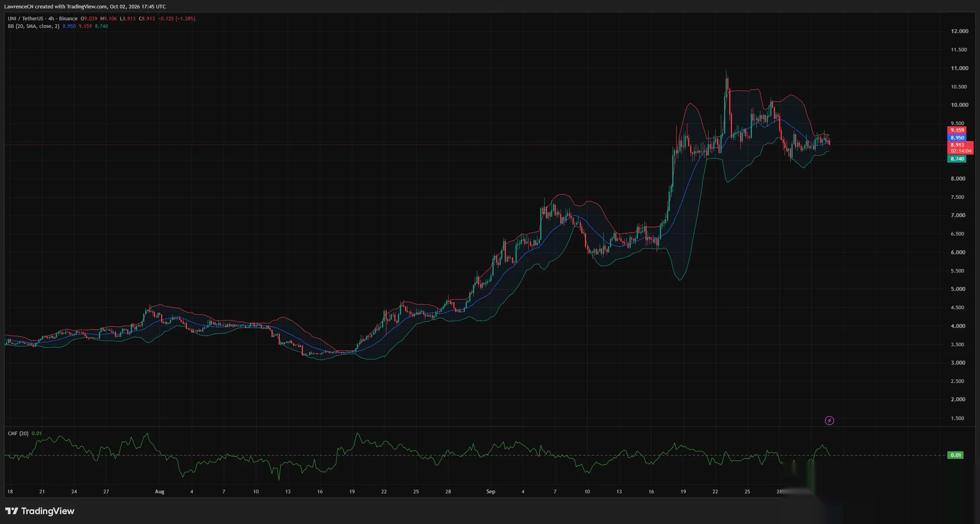Click the Sep label on the time axis
The width and height of the screenshot is (980, 524).
[491, 491]
